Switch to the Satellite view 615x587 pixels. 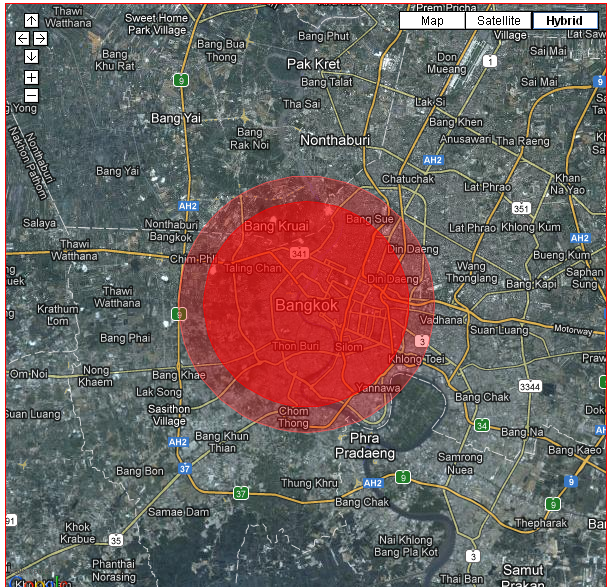click(x=499, y=20)
